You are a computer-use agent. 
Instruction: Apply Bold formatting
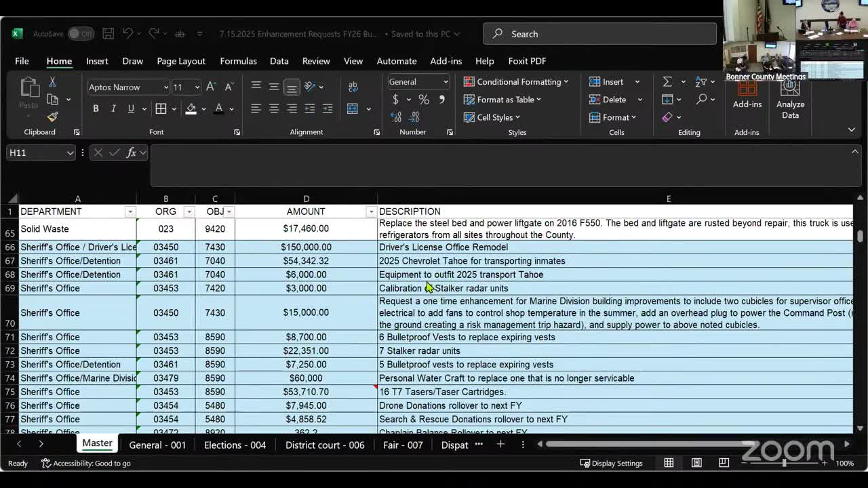(x=96, y=108)
